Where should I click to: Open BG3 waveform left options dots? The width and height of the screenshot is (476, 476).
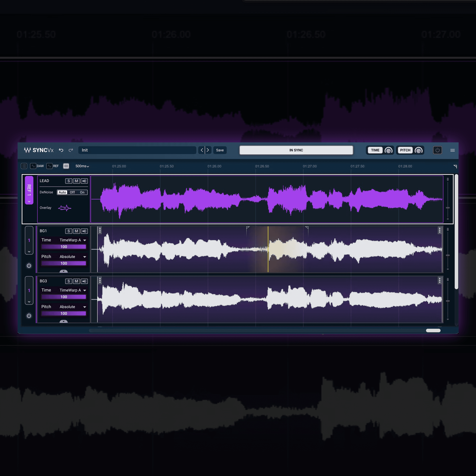pos(100,280)
